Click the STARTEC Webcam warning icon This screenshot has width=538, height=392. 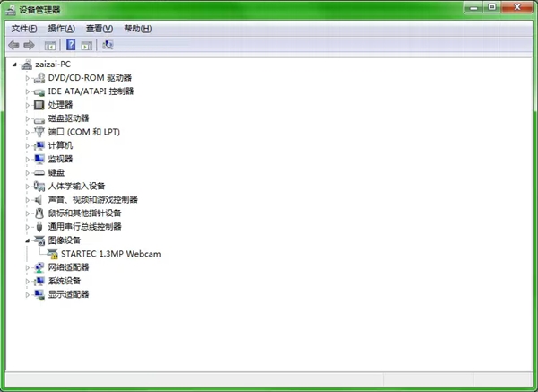pos(52,254)
